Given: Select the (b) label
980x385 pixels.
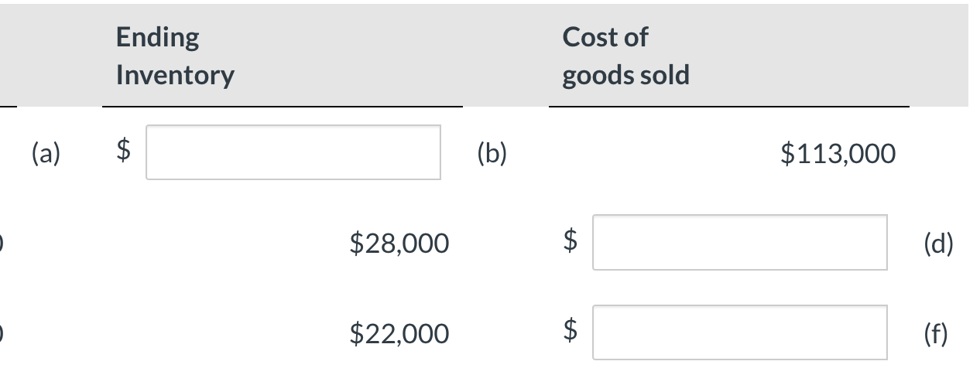Looking at the screenshot, I should click(492, 153).
